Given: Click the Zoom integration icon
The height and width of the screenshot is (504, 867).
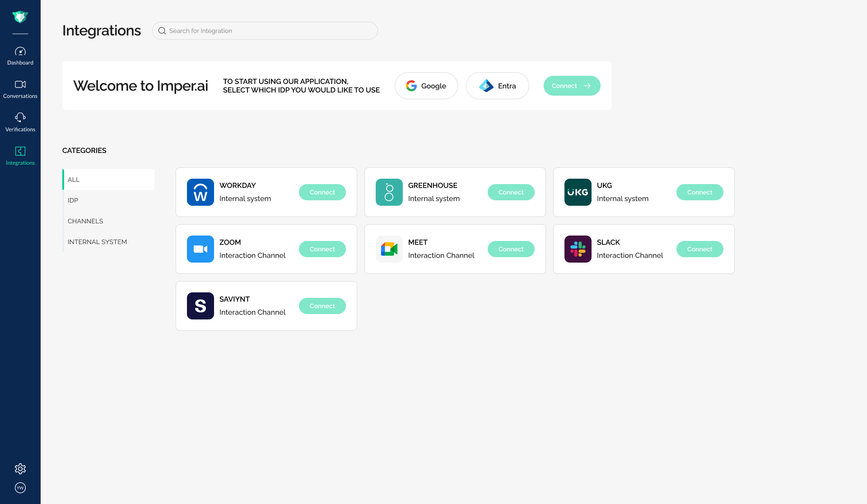Looking at the screenshot, I should coord(200,249).
